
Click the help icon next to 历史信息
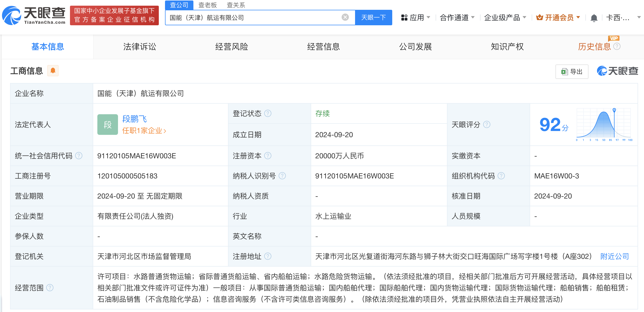(617, 46)
